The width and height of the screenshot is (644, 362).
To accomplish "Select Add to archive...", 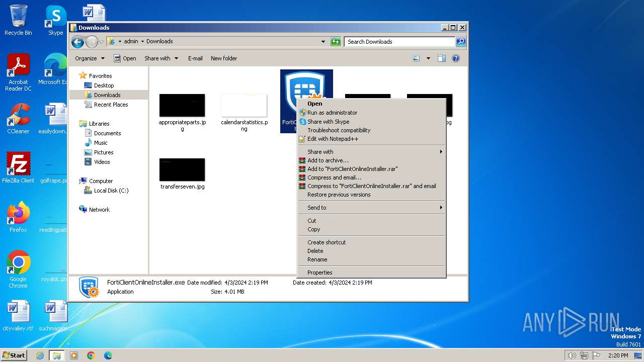I will [x=371, y=160].
